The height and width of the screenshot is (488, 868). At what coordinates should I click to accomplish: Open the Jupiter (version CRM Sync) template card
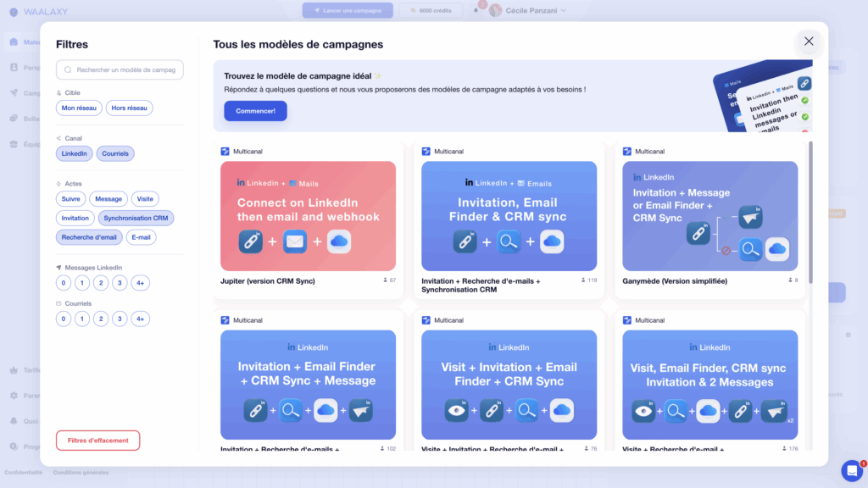click(x=308, y=216)
